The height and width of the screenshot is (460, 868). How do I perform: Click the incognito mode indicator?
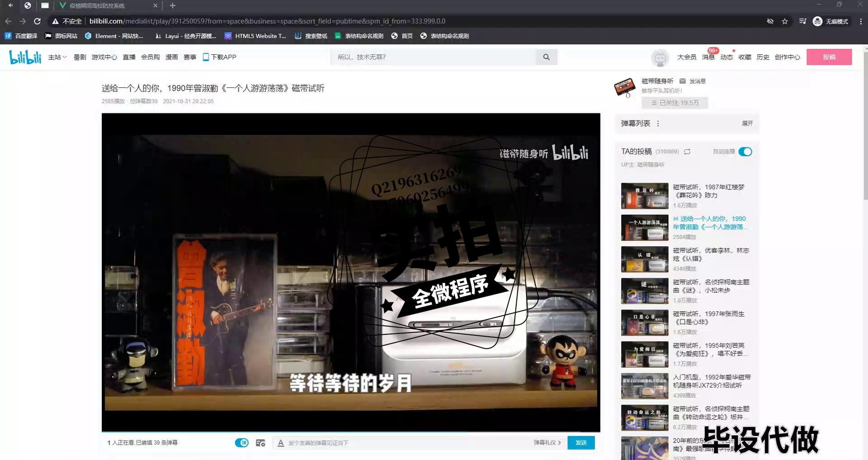tap(830, 21)
